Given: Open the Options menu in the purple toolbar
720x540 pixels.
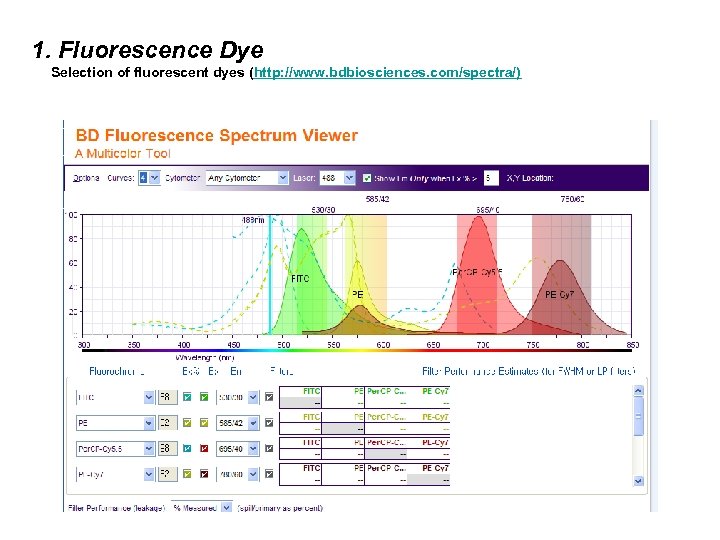Looking at the screenshot, I should [86, 178].
